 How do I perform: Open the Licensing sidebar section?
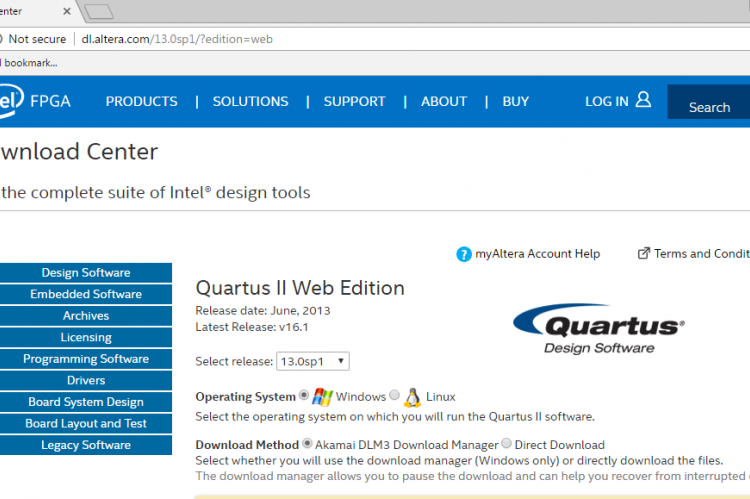tap(86, 337)
